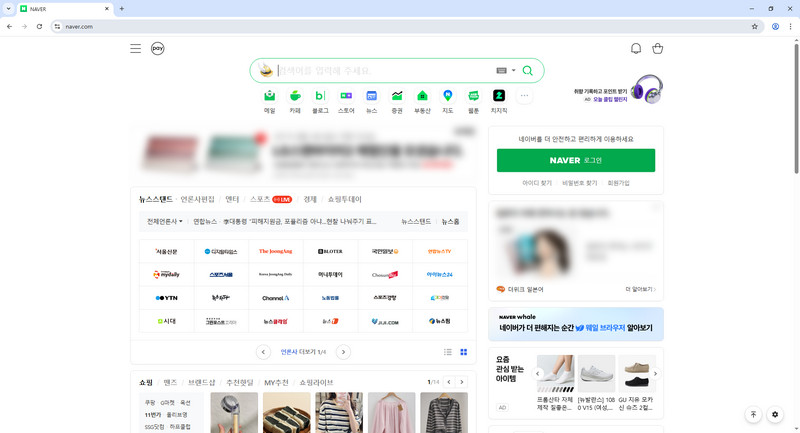Click the 아이디 찾기 link
Viewport: 800px width, 433px height.
click(x=537, y=183)
